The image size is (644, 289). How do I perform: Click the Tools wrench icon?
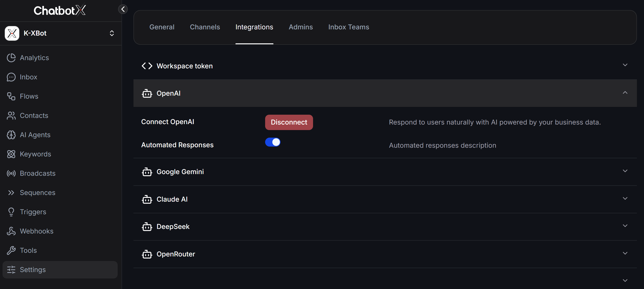[11, 250]
